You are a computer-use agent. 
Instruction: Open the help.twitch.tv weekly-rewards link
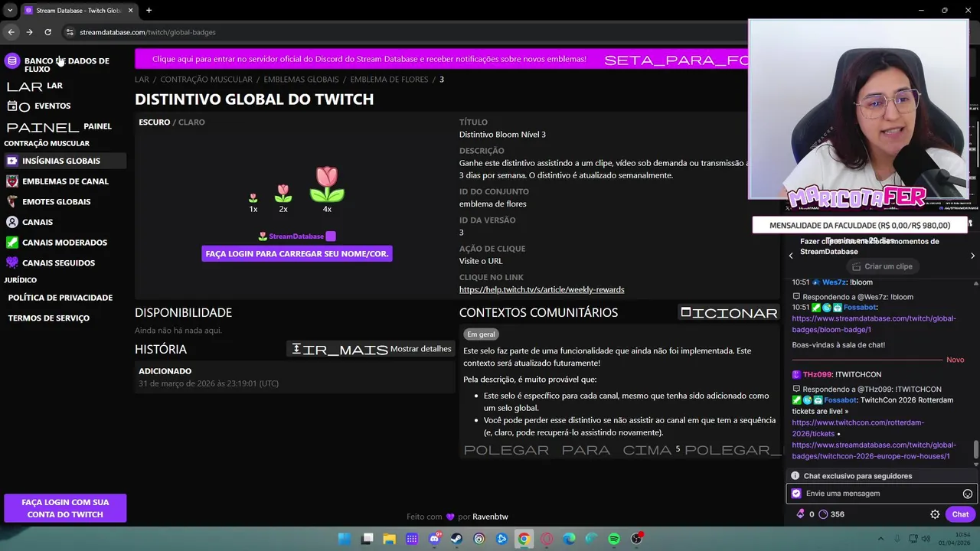(x=541, y=290)
